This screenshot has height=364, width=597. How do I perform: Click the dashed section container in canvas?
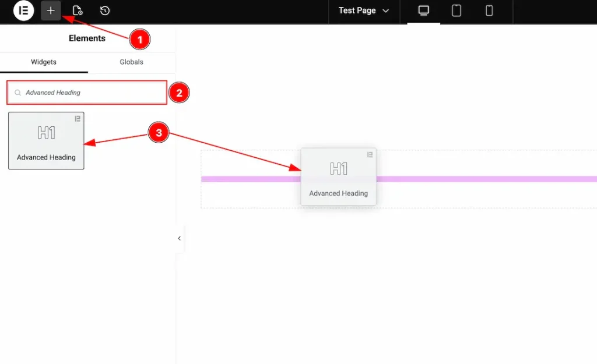point(251,198)
